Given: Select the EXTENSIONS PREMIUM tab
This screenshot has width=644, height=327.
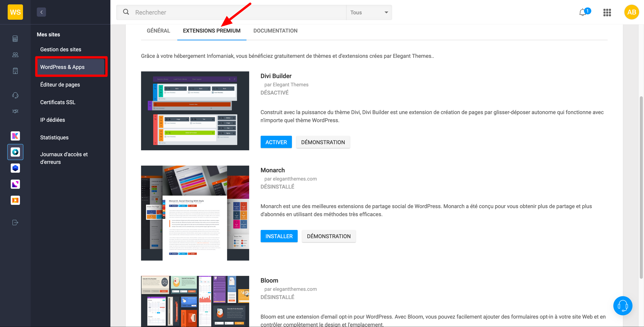Looking at the screenshot, I should coord(211,31).
